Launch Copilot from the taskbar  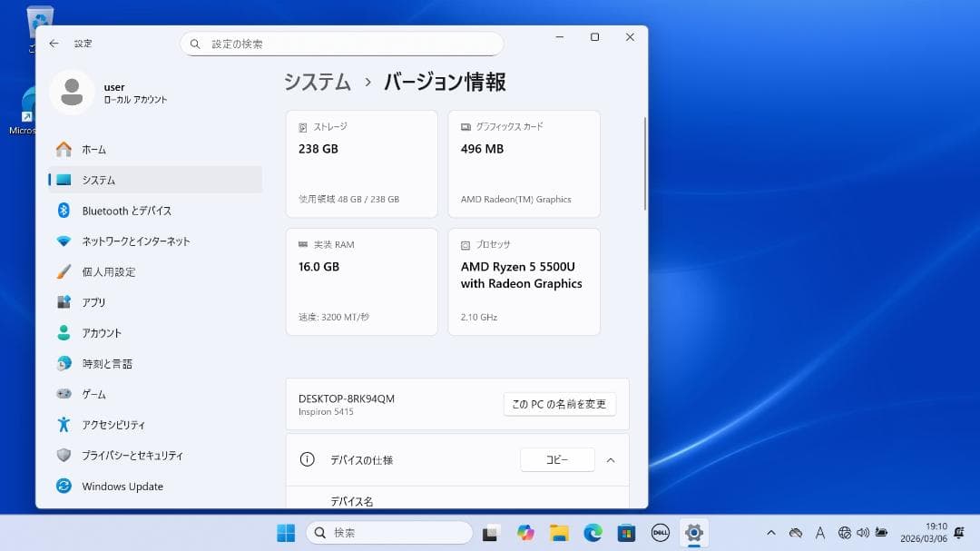(525, 533)
